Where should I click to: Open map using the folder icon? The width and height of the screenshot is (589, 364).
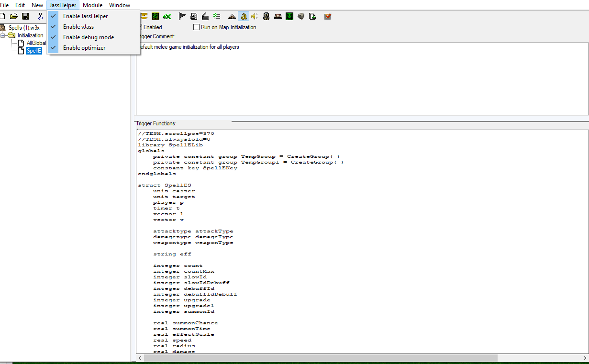[x=14, y=17]
